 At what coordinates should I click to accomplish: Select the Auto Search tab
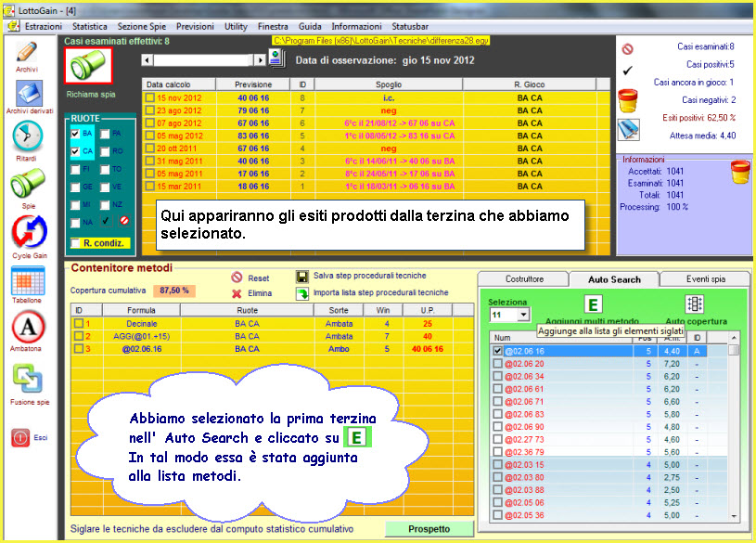pos(614,279)
